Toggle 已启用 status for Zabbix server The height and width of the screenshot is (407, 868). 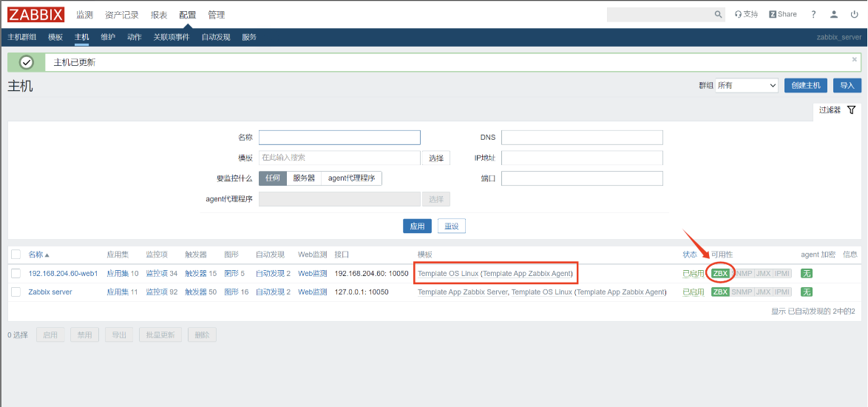[x=693, y=292]
